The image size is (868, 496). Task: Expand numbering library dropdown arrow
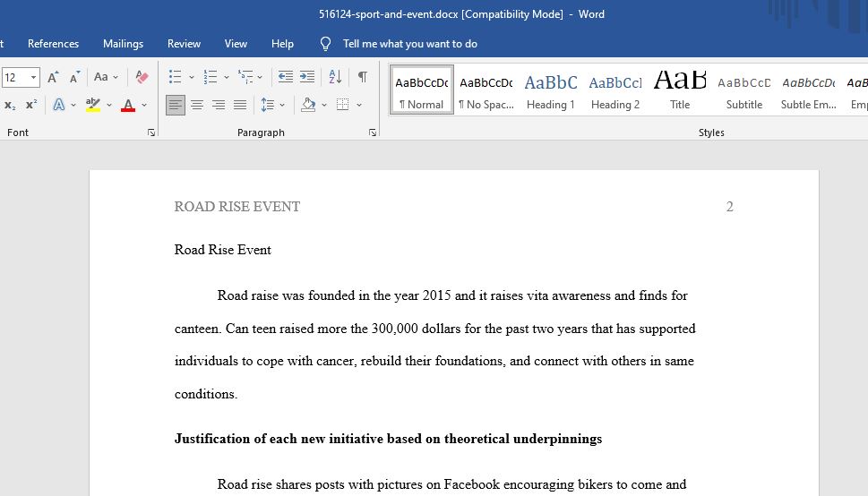click(x=226, y=77)
